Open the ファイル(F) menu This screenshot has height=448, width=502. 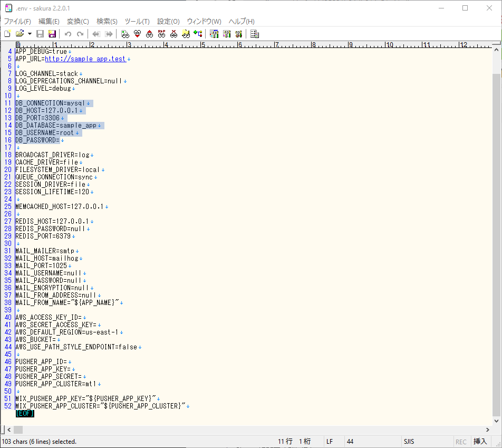[x=17, y=21]
